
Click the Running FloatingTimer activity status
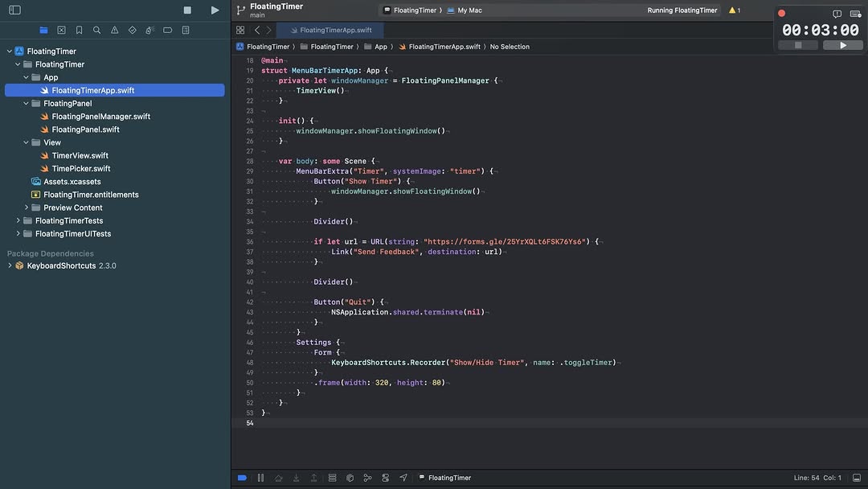682,10
